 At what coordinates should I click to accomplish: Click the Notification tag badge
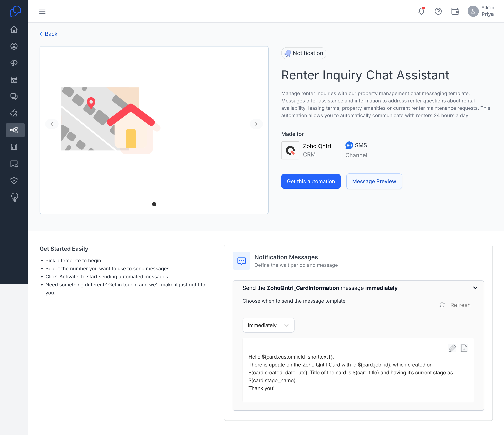304,53
